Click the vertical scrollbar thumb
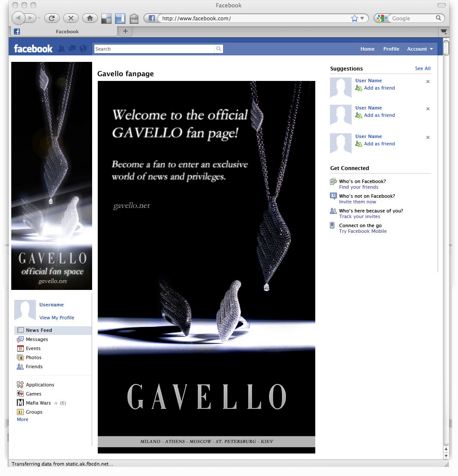The image size is (458, 476). 446,48
